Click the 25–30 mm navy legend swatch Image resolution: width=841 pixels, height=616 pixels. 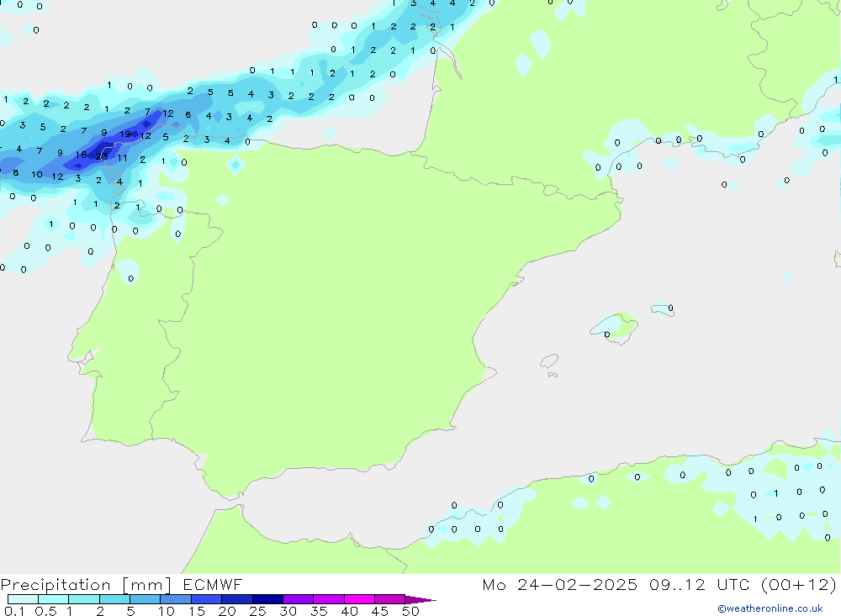(x=267, y=599)
